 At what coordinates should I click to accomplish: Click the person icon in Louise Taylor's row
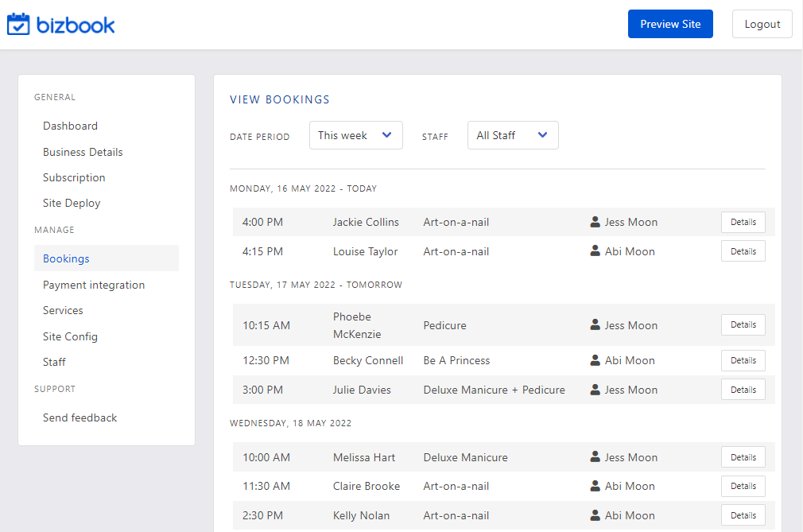595,251
